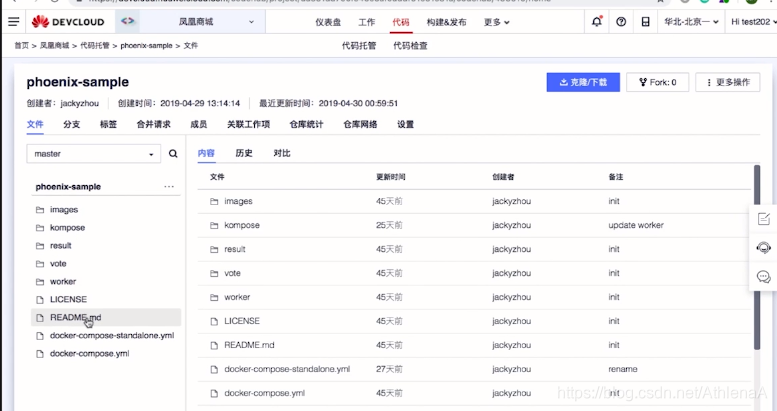The height and width of the screenshot is (411, 777).
Task: Click the document icon beside help
Action: pyautogui.click(x=645, y=22)
